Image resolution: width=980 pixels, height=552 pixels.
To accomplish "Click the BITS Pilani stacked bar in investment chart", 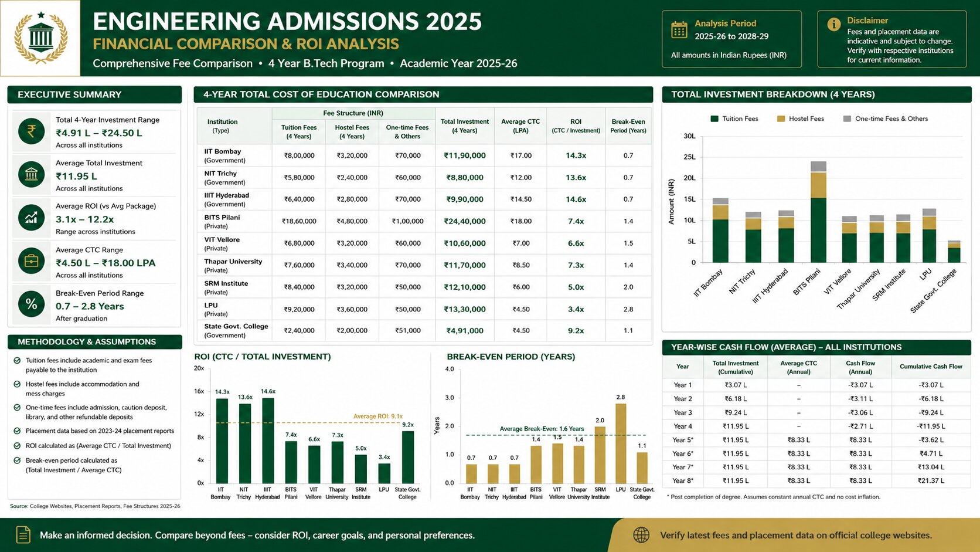I will tap(818, 212).
